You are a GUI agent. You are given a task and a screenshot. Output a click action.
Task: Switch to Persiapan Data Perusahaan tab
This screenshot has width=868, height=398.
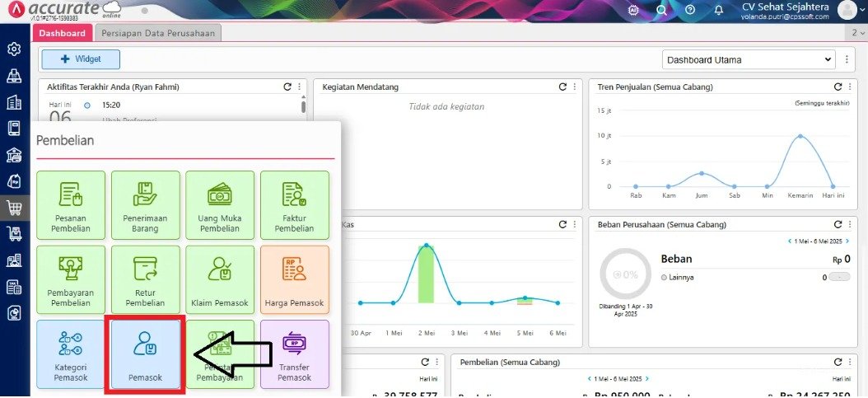click(x=158, y=33)
